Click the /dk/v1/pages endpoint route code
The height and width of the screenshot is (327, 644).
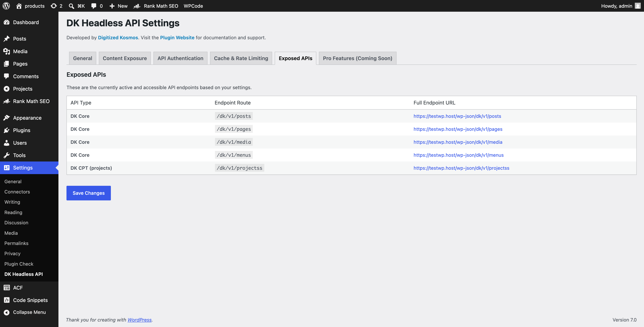pyautogui.click(x=234, y=129)
